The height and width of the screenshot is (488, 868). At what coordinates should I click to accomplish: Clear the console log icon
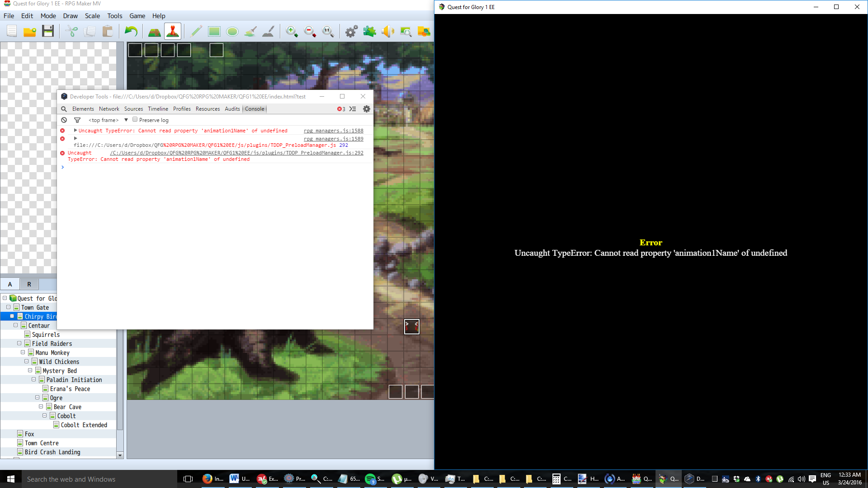64,120
